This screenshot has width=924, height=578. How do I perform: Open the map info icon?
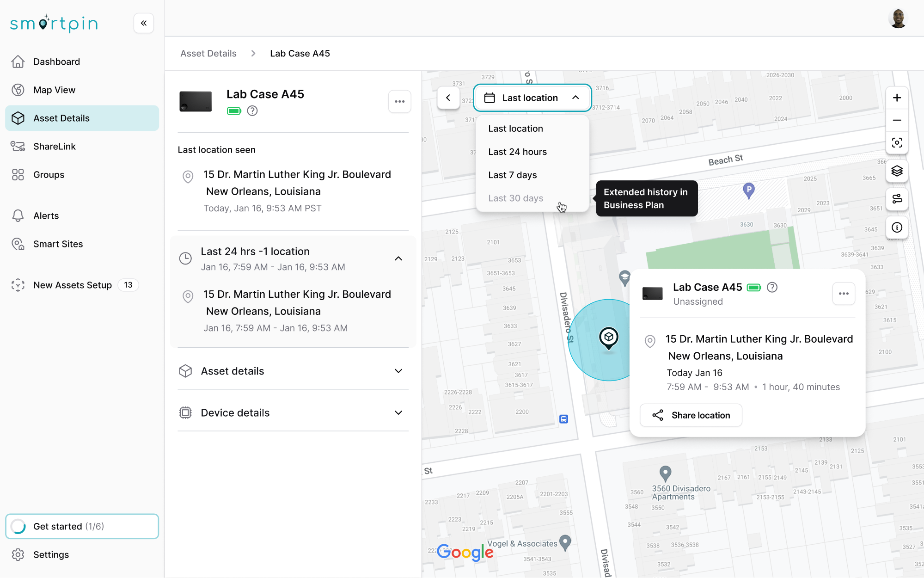point(897,228)
